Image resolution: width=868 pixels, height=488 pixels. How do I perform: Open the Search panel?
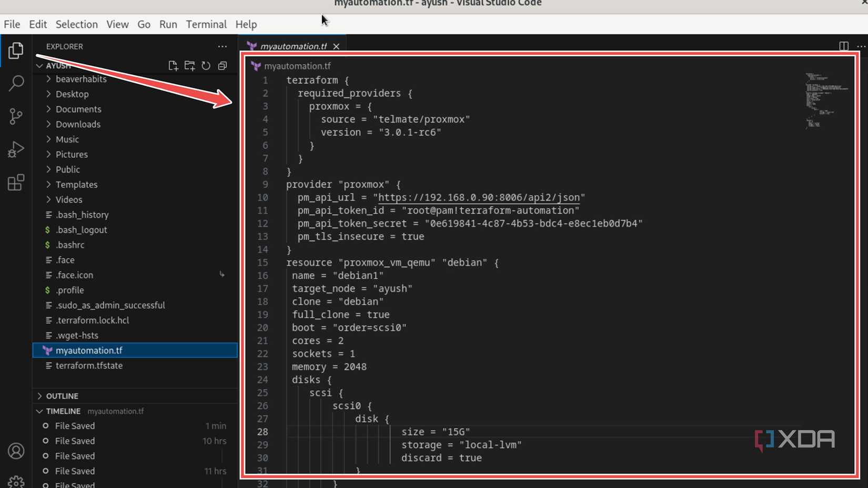coord(16,83)
